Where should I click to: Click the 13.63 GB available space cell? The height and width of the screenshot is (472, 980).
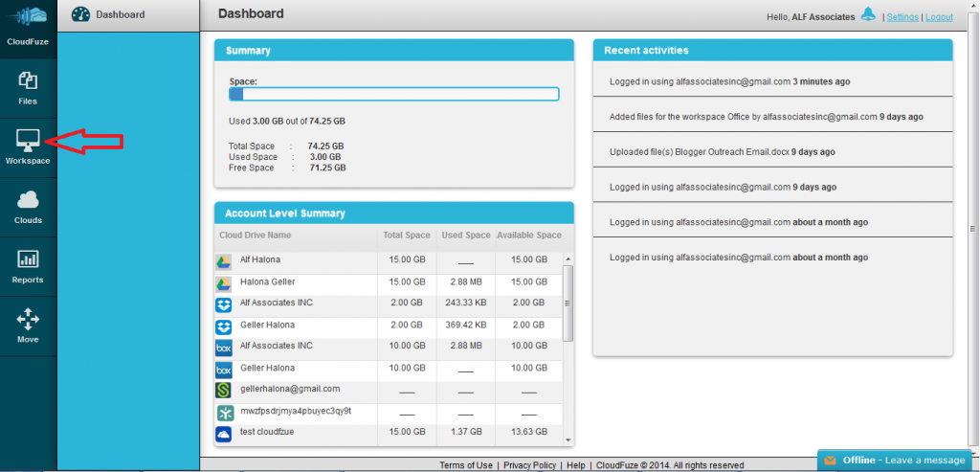(528, 432)
